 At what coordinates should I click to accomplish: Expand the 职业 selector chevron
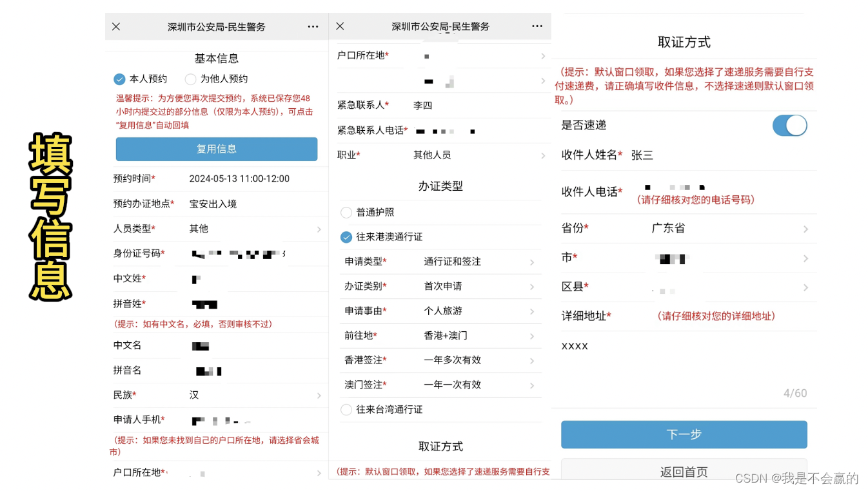(543, 155)
